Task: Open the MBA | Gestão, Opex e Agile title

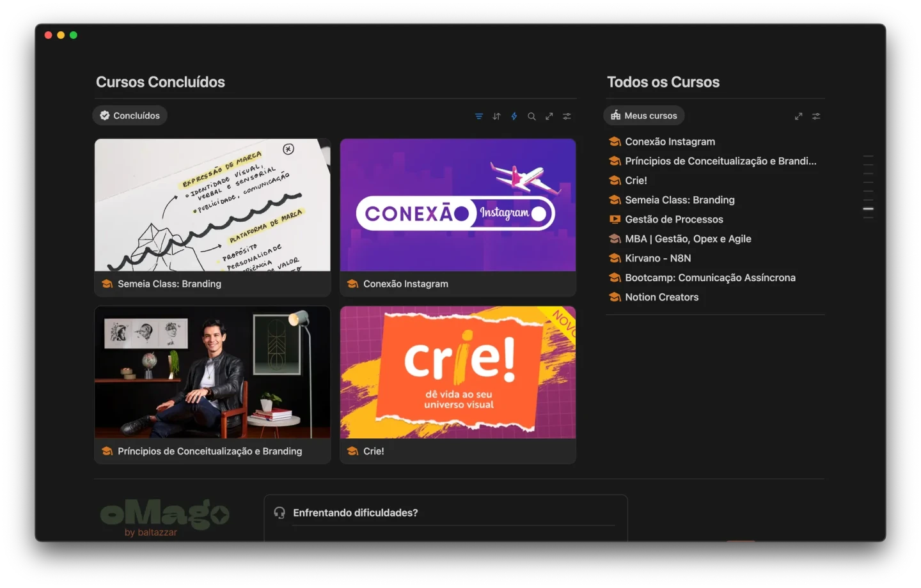Action: [688, 239]
